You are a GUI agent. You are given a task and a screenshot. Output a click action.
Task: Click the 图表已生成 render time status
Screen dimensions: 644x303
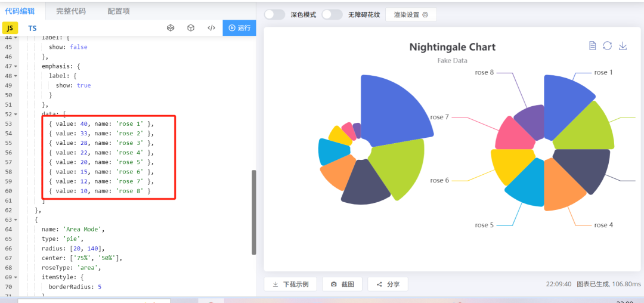click(x=608, y=284)
